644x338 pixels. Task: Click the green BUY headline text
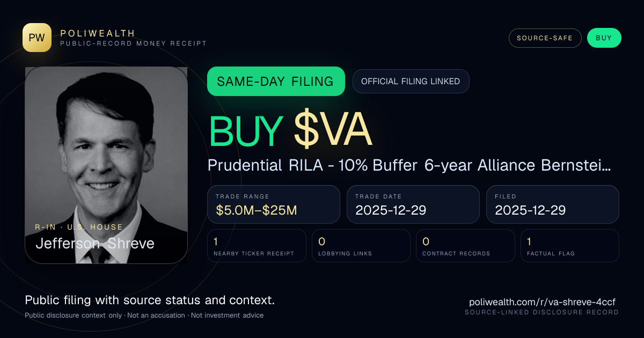point(246,131)
